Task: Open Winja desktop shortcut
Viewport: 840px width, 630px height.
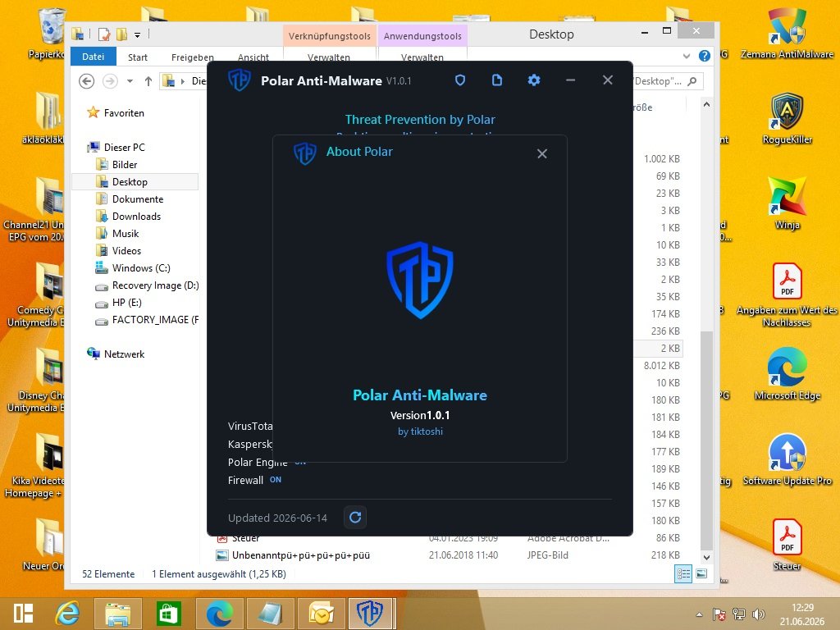Action: point(787,204)
